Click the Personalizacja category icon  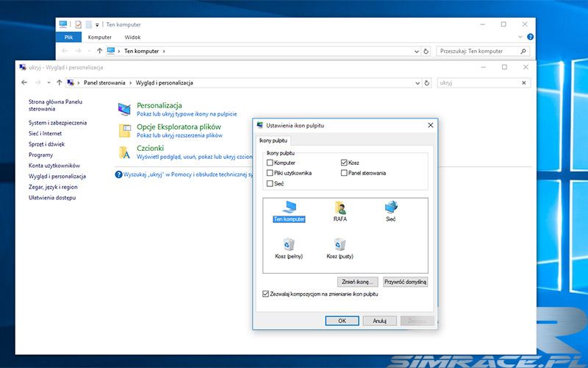pyautogui.click(x=125, y=110)
